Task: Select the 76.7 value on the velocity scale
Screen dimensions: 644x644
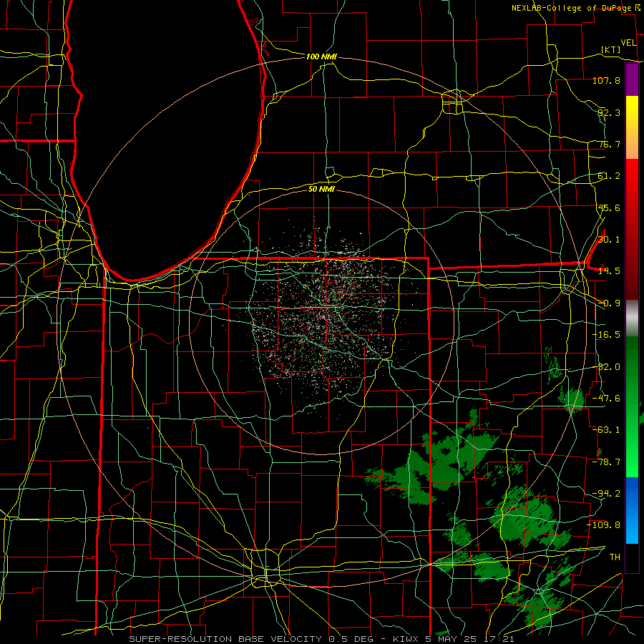Action: [x=609, y=144]
